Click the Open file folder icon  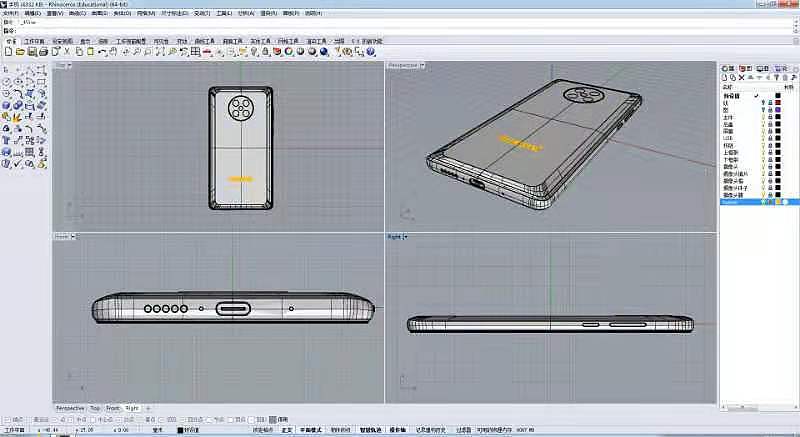20,52
